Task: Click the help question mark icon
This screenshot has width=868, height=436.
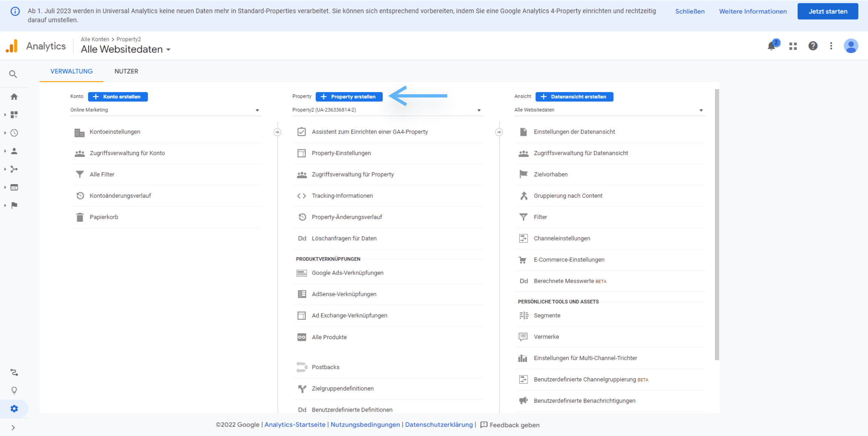Action: coord(813,46)
